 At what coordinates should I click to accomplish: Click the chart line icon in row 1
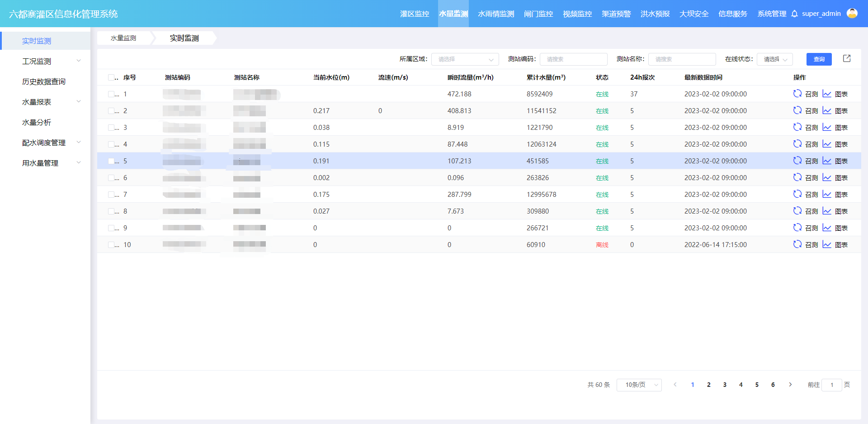click(827, 94)
